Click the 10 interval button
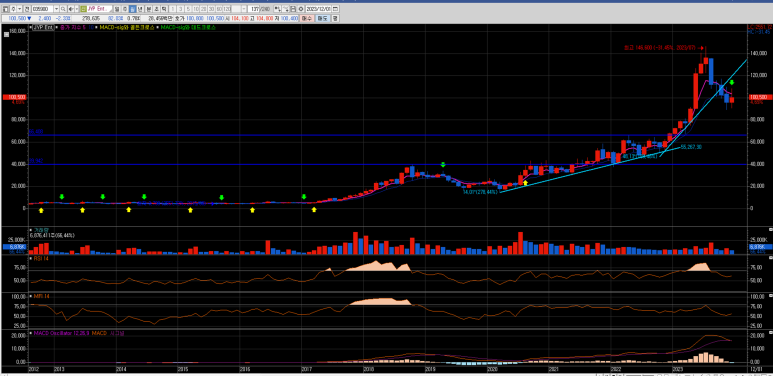 (x=196, y=9)
